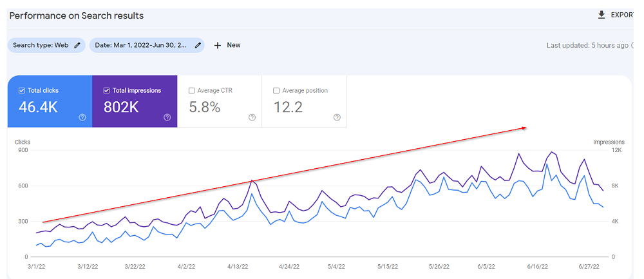The image size is (644, 279).
Task: Select the 802K total impressions value
Action: tap(120, 108)
